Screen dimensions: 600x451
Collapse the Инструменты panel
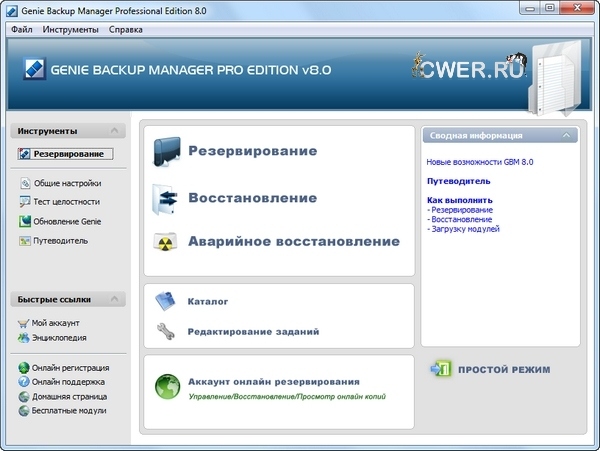tap(116, 131)
